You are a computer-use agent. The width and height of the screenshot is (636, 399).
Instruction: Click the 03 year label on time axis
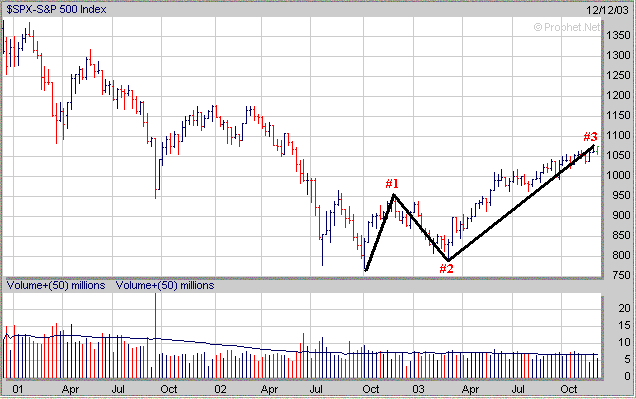pyautogui.click(x=418, y=389)
